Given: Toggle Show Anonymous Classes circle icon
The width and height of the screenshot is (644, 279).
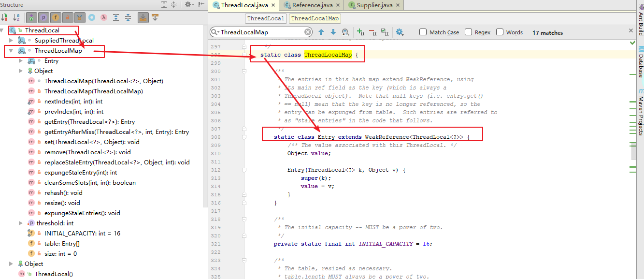Looking at the screenshot, I should coord(92,17).
